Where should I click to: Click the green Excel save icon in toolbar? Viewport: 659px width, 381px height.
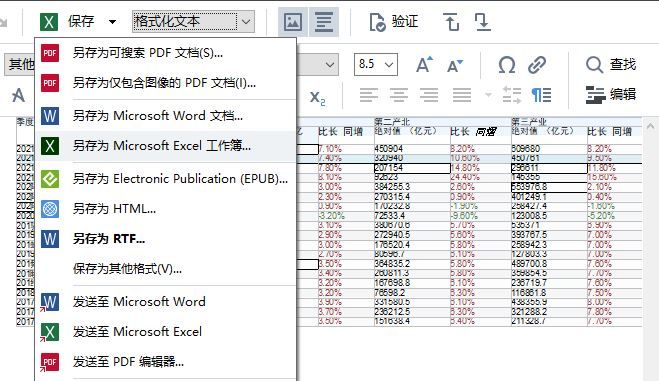pos(49,21)
